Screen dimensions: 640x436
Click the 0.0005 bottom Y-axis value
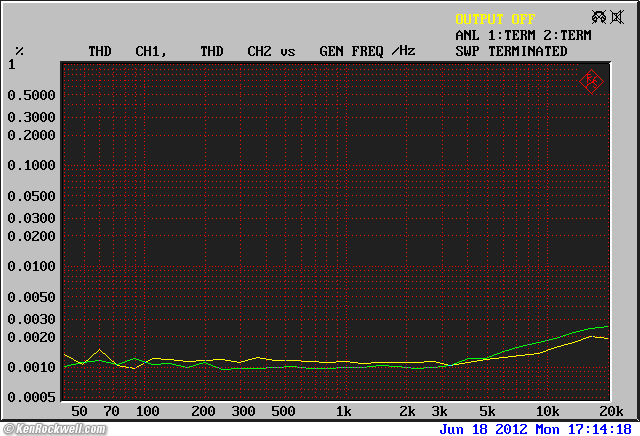click(x=32, y=398)
